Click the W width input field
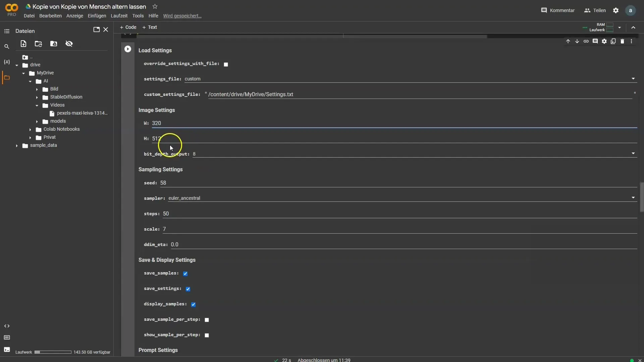Image resolution: width=644 pixels, height=362 pixels. tap(394, 123)
